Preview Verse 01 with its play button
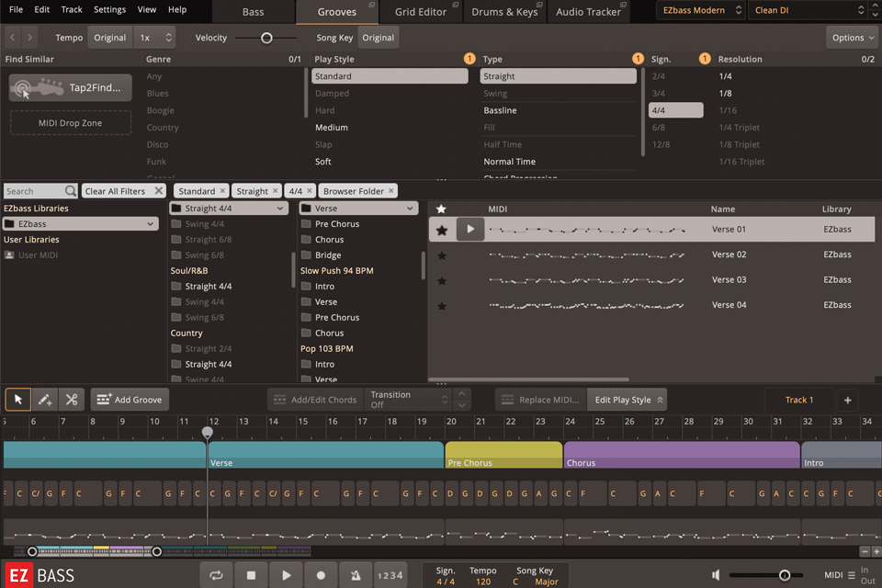Image resolution: width=882 pixels, height=588 pixels. pos(469,229)
